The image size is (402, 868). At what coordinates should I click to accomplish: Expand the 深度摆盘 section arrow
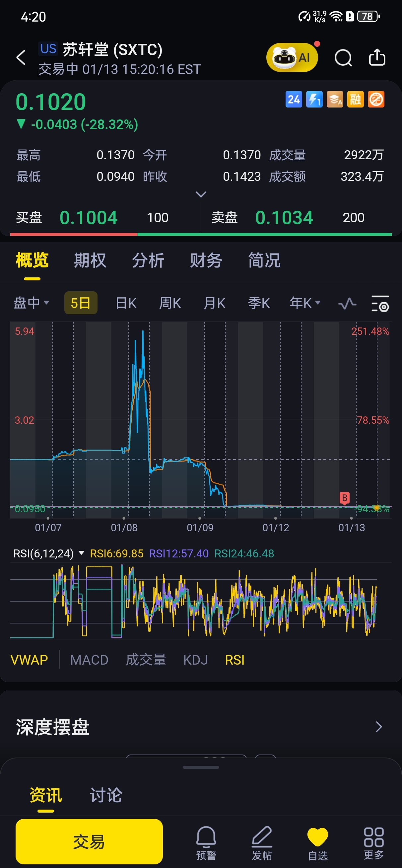(379, 726)
